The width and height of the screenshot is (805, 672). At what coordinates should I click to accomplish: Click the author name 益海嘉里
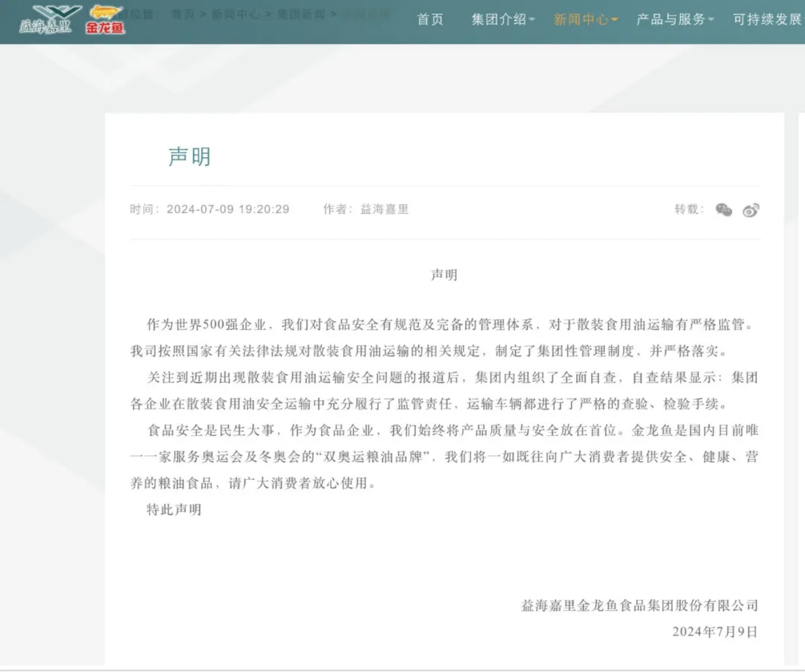tap(385, 209)
